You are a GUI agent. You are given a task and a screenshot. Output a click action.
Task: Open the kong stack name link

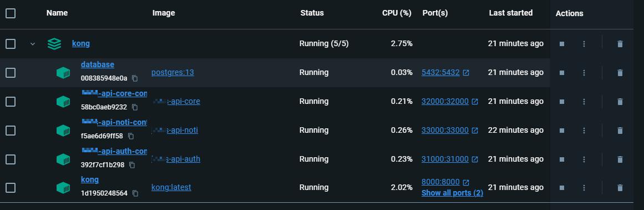(x=81, y=43)
